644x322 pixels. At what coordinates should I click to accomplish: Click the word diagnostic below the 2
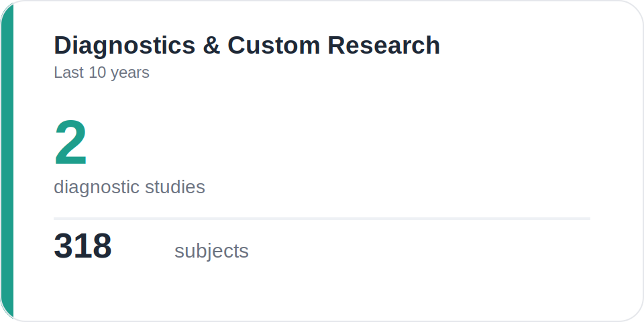(x=97, y=187)
